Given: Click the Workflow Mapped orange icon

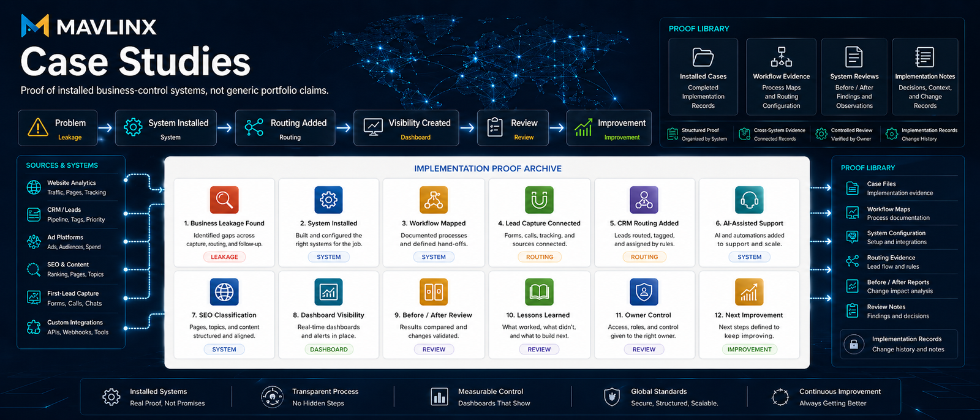Looking at the screenshot, I should 434,200.
